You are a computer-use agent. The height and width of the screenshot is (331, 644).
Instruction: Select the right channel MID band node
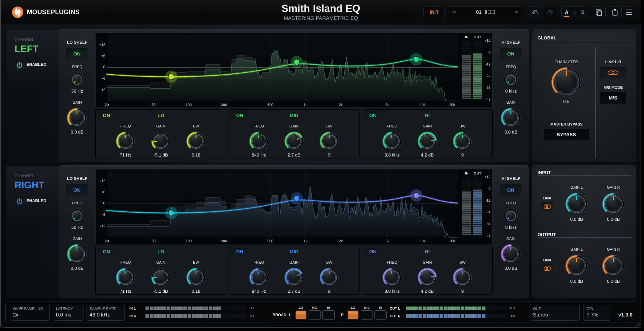(x=297, y=198)
